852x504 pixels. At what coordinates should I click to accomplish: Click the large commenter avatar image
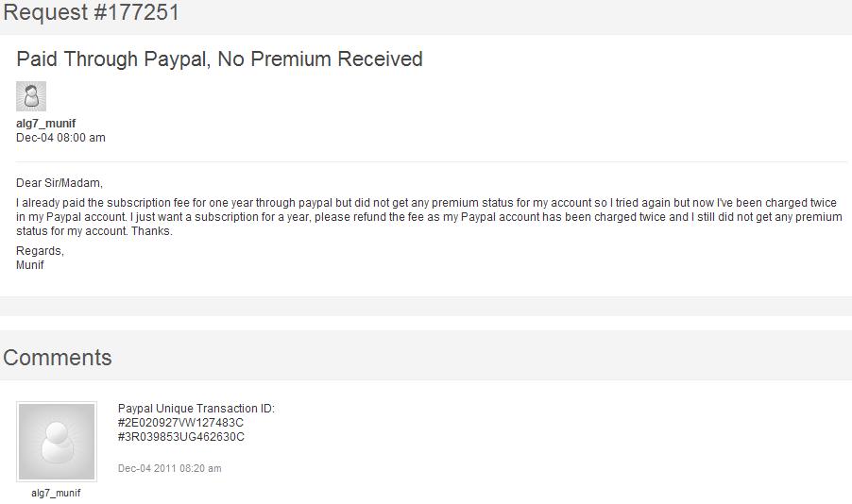[x=57, y=442]
